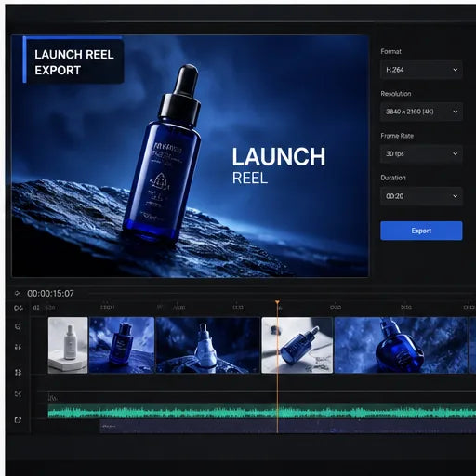
Task: Open the Format dropdown showing H.264
Action: tap(421, 70)
